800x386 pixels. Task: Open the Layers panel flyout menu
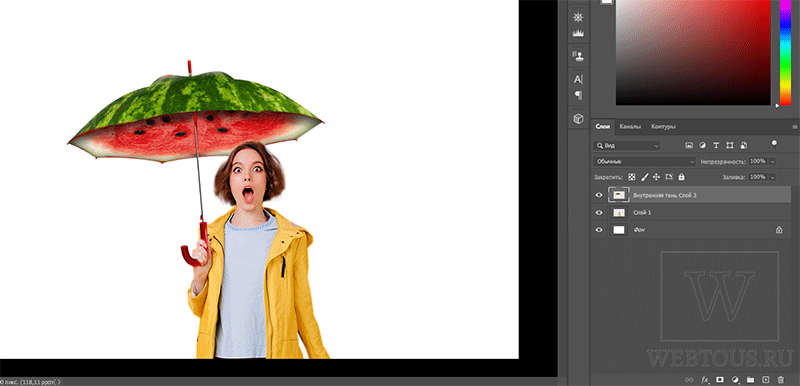(794, 126)
